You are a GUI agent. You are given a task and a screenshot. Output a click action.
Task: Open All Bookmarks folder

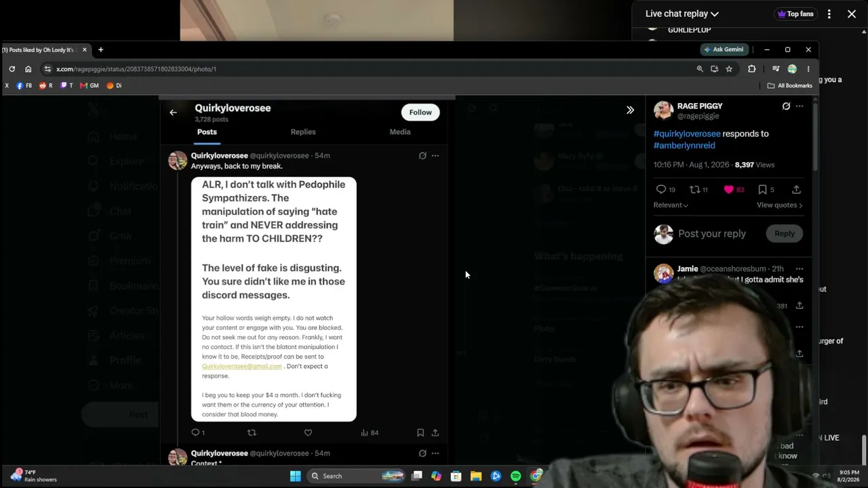(789, 85)
